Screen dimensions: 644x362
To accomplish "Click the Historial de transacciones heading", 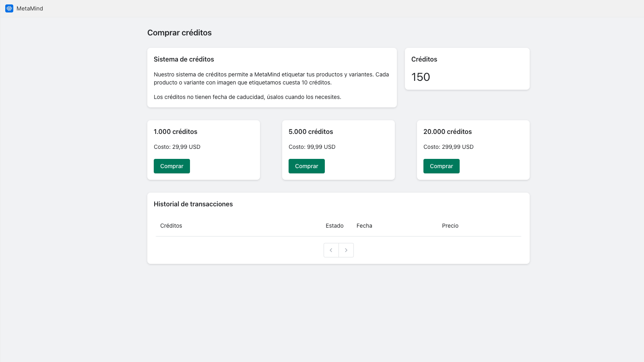I will 193,204.
